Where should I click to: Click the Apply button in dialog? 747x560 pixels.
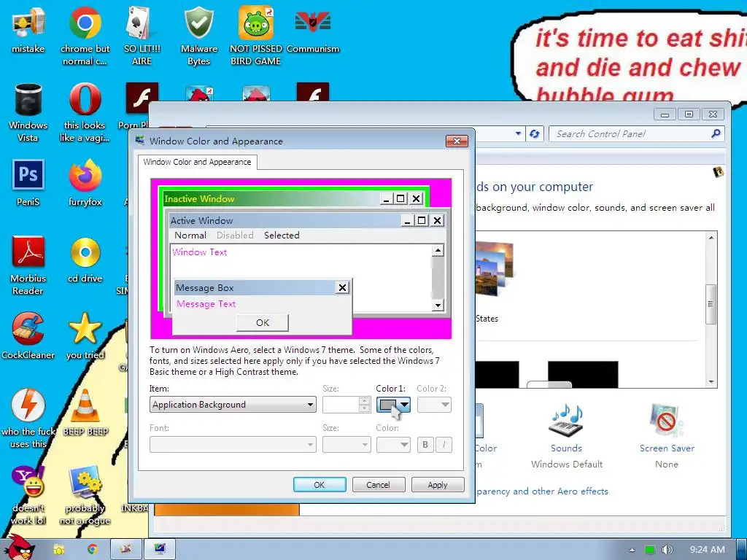(438, 484)
